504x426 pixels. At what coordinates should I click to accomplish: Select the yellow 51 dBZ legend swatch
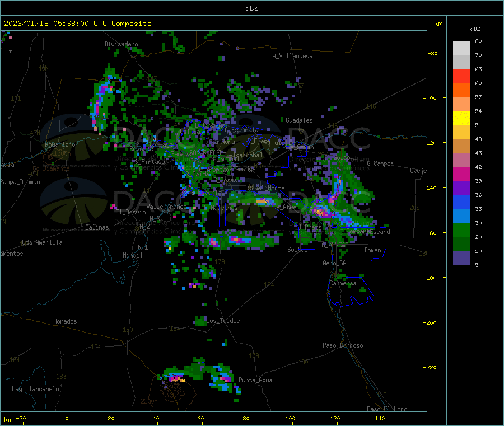pyautogui.click(x=461, y=118)
